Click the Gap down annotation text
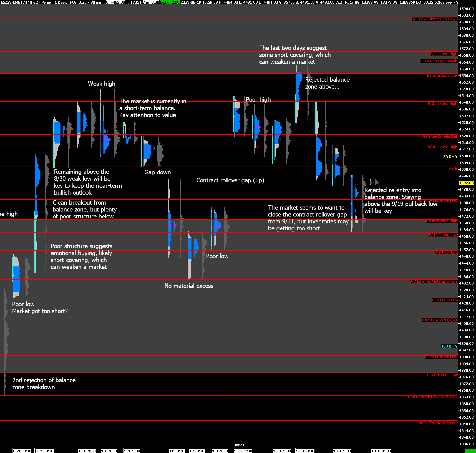 click(158, 172)
